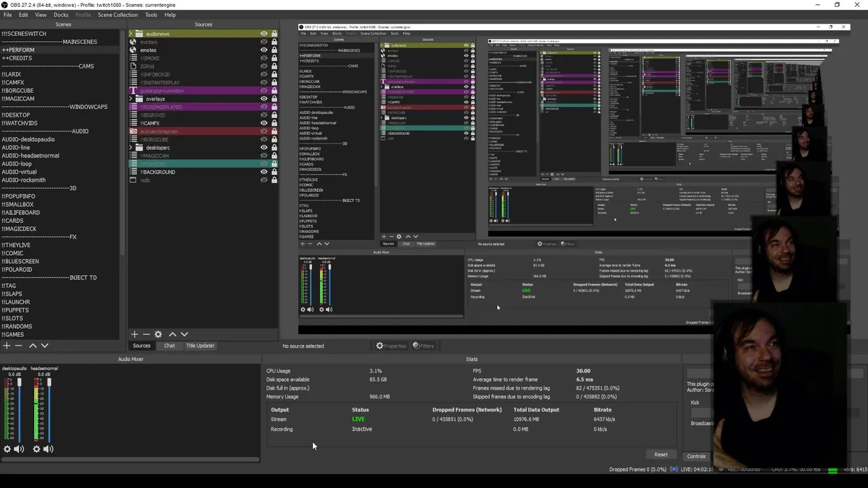Switch to the Chat tab
The image size is (868, 488).
(x=170, y=346)
